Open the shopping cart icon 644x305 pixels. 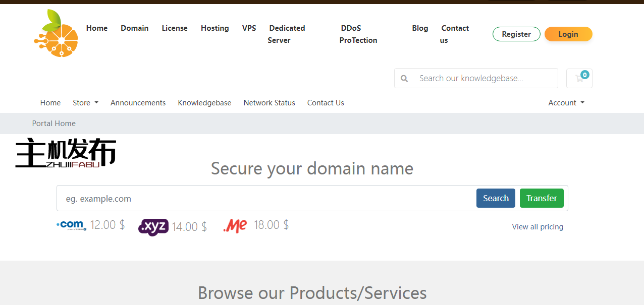click(x=579, y=79)
